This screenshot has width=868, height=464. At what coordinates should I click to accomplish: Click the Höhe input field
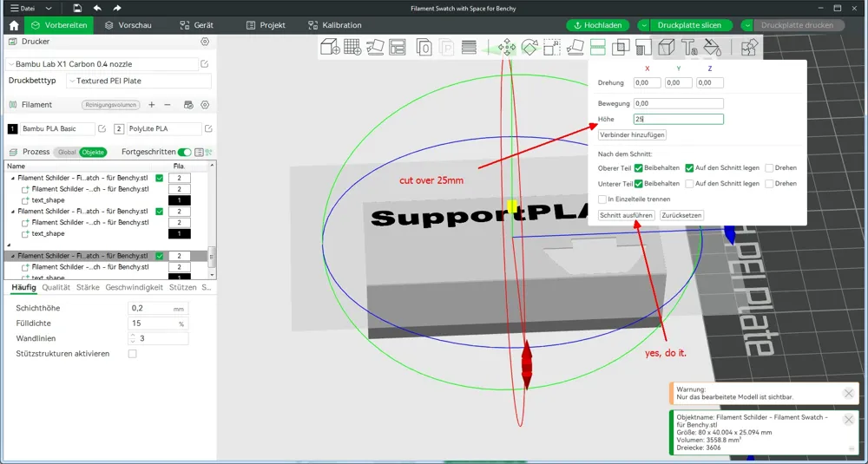click(677, 120)
